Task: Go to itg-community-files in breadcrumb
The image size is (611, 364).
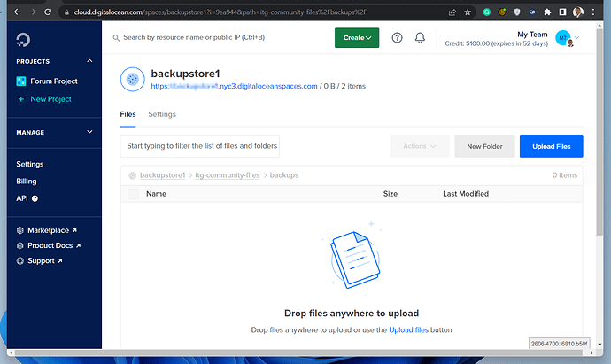Action: coord(228,175)
